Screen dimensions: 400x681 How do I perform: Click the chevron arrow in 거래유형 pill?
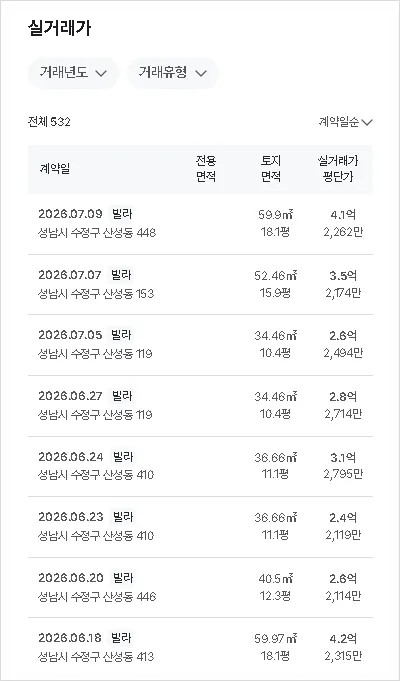[x=201, y=73]
